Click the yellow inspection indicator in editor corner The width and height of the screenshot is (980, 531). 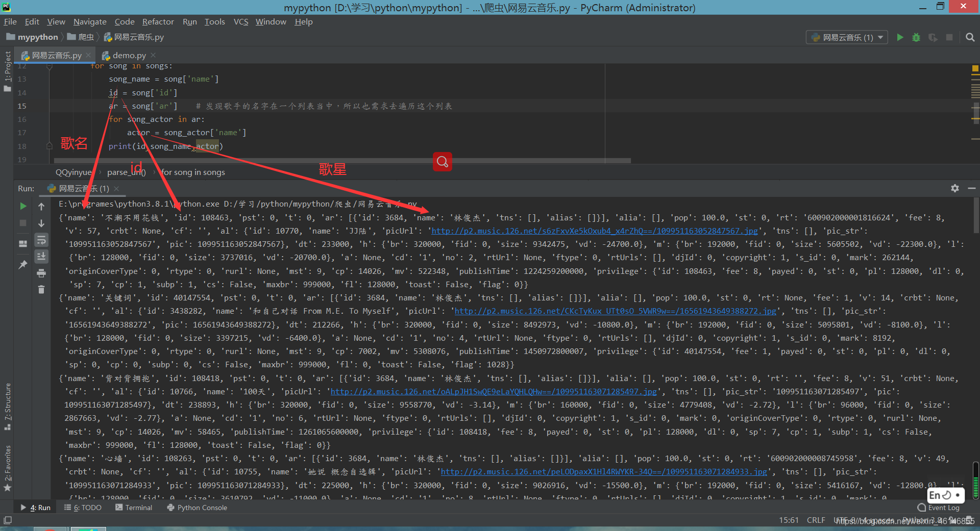(975, 68)
